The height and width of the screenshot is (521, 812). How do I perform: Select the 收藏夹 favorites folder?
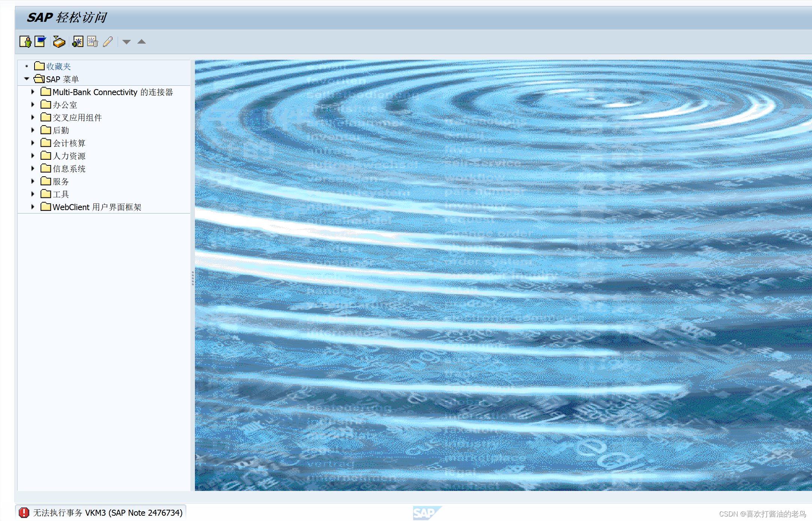tap(58, 67)
